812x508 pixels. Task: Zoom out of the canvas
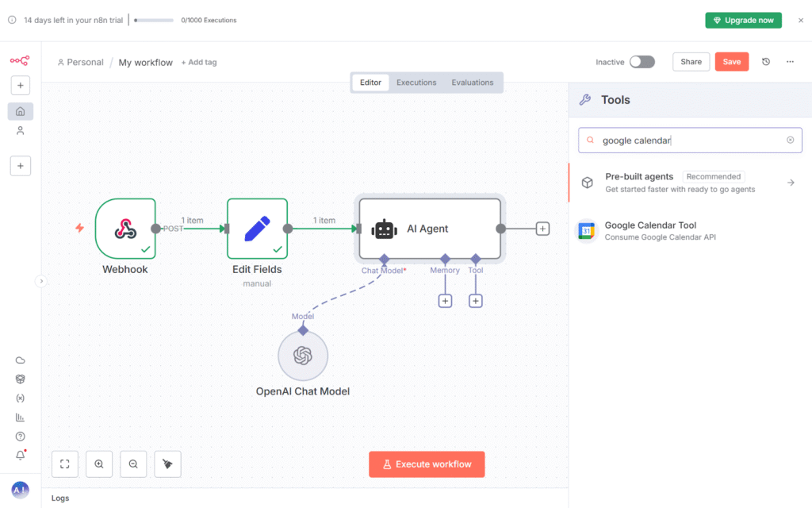pyautogui.click(x=133, y=464)
